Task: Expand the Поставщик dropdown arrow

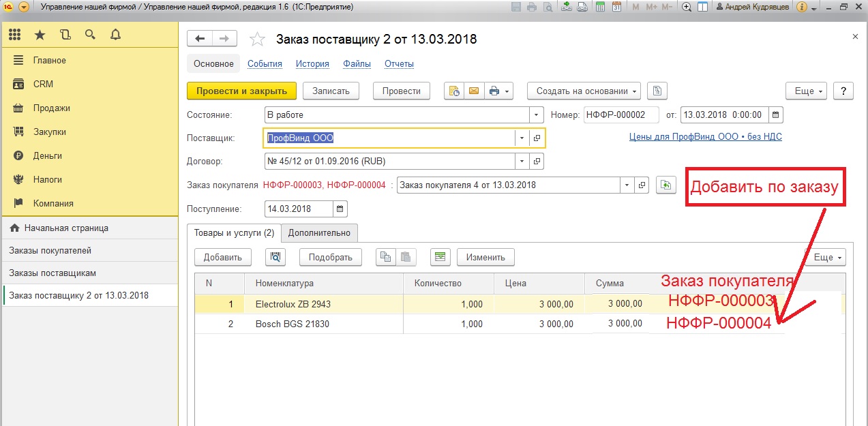Action: pyautogui.click(x=522, y=138)
